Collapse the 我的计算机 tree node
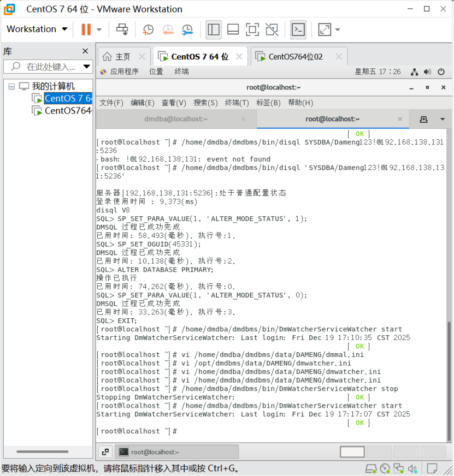Screen dimensions: 454x476 tap(11, 86)
